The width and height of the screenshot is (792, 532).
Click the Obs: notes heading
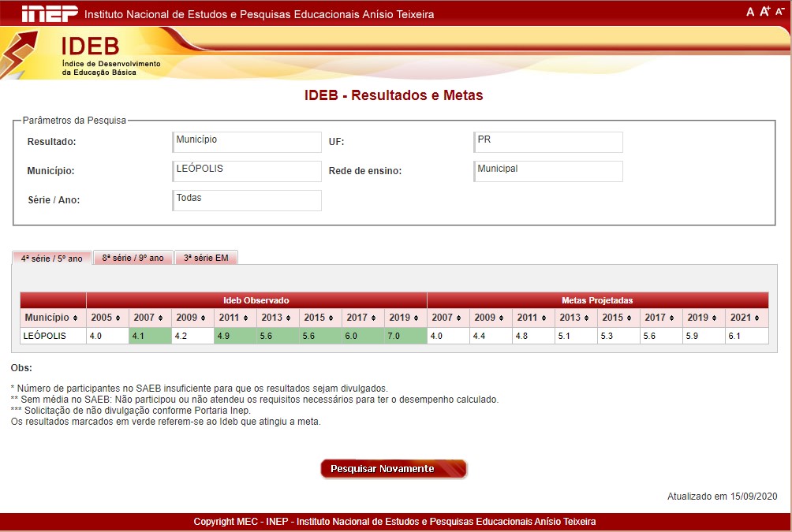pos(21,368)
